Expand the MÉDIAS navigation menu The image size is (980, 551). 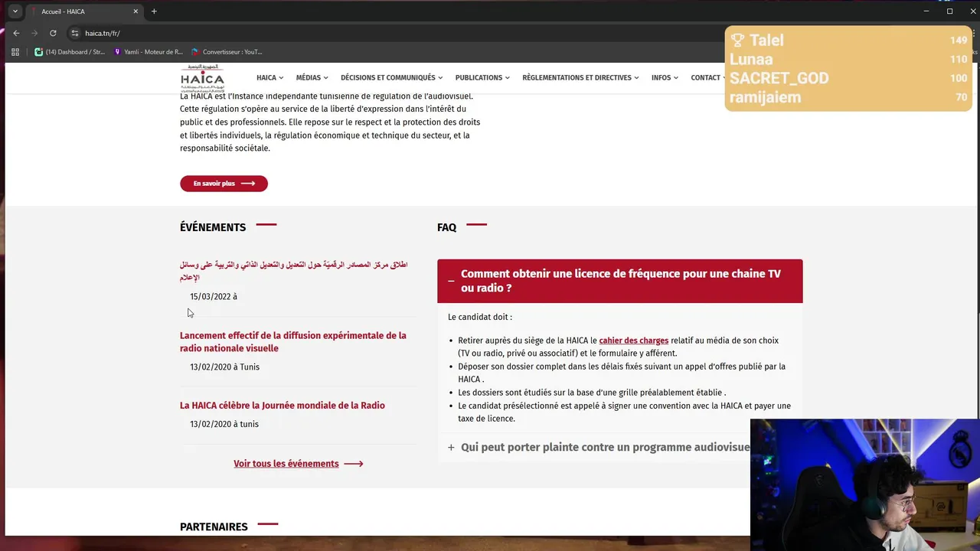point(312,77)
